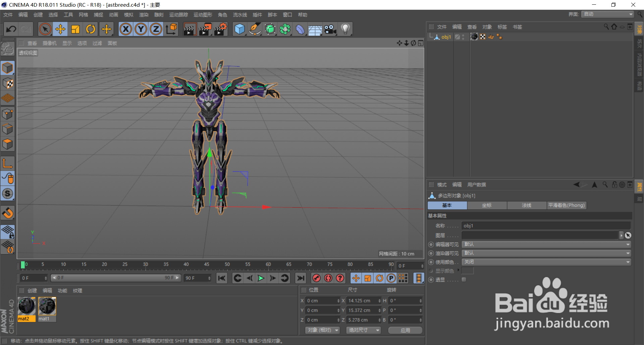
Task: Expand the 对象 (相对) coordinate dropdown
Action: 322,330
